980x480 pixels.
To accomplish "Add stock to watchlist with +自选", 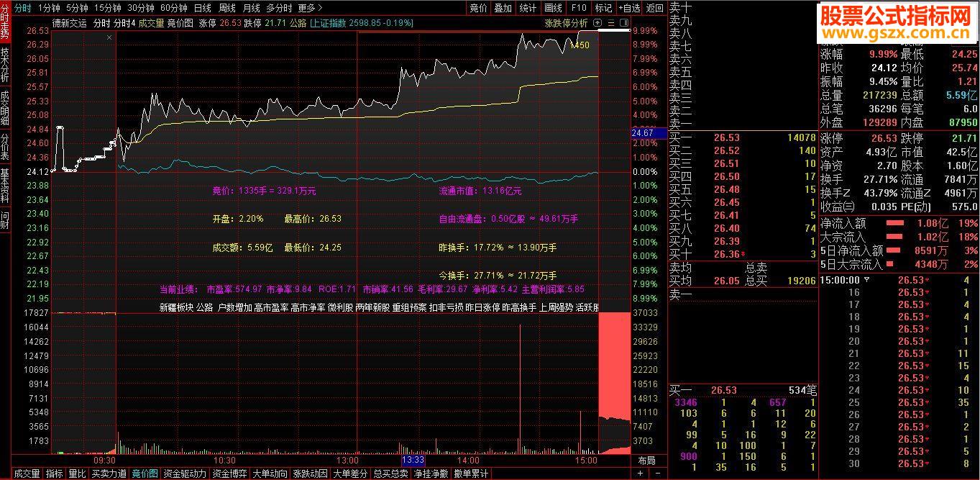I will pyautogui.click(x=628, y=8).
